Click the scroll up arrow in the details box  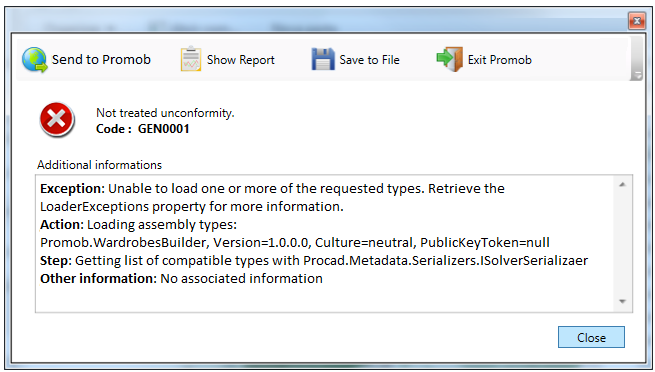pos(622,184)
